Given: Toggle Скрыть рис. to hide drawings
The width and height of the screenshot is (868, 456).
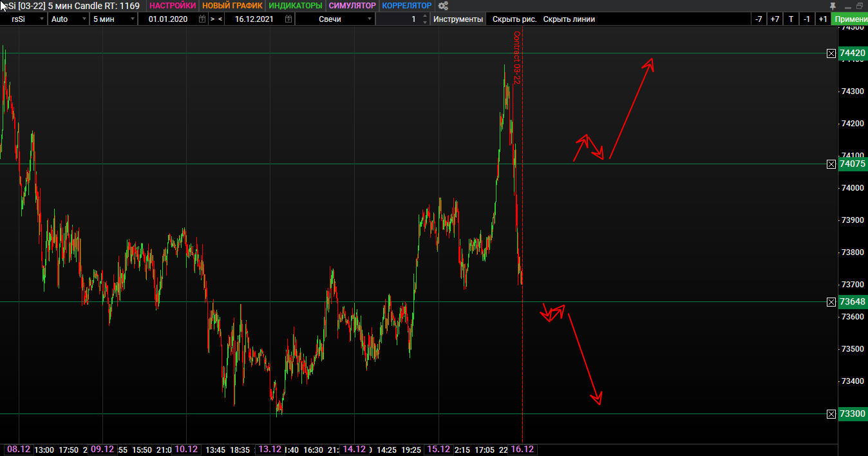Looking at the screenshot, I should [x=514, y=19].
